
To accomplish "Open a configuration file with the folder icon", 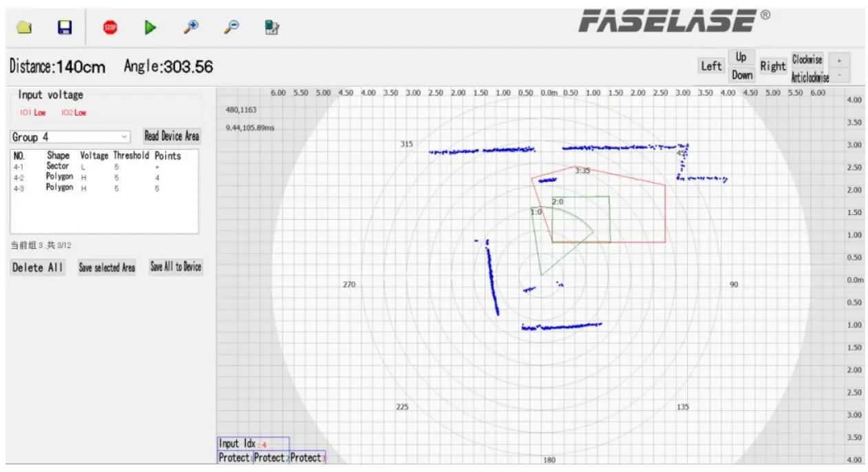I will pyautogui.click(x=25, y=27).
